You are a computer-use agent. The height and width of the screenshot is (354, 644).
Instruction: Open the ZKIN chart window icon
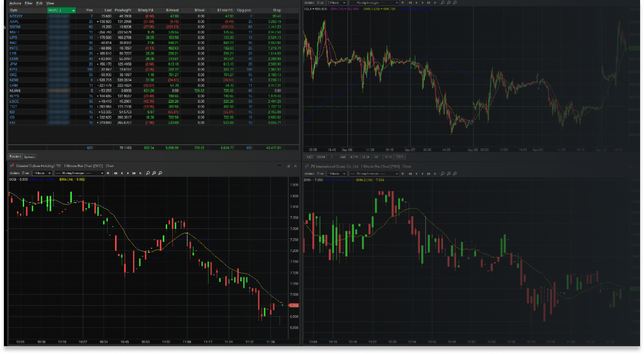[307, 166]
